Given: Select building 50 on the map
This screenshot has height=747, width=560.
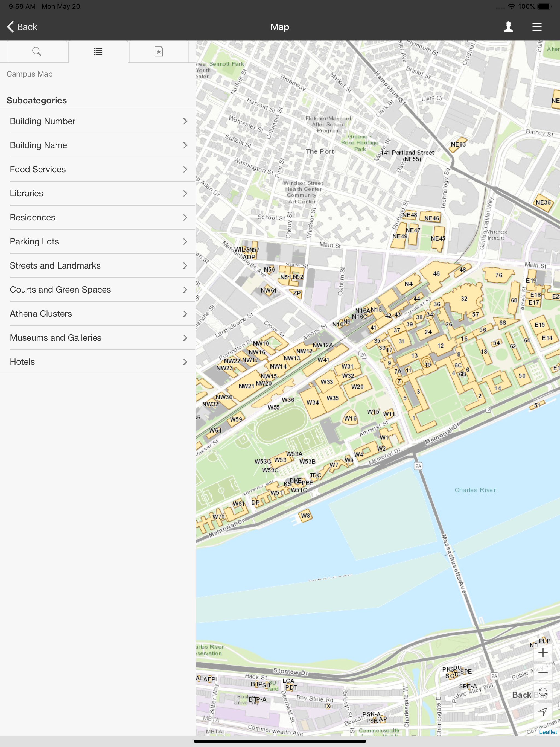Looking at the screenshot, I should click(522, 375).
